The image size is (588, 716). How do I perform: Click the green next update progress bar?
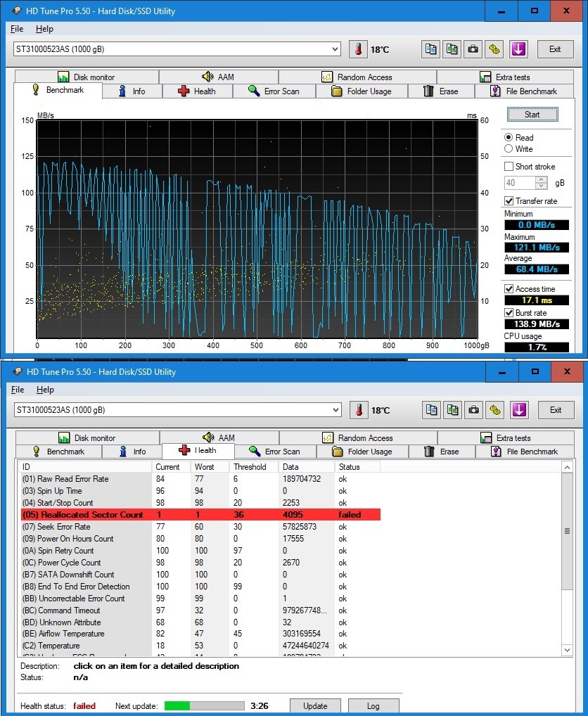pos(204,705)
